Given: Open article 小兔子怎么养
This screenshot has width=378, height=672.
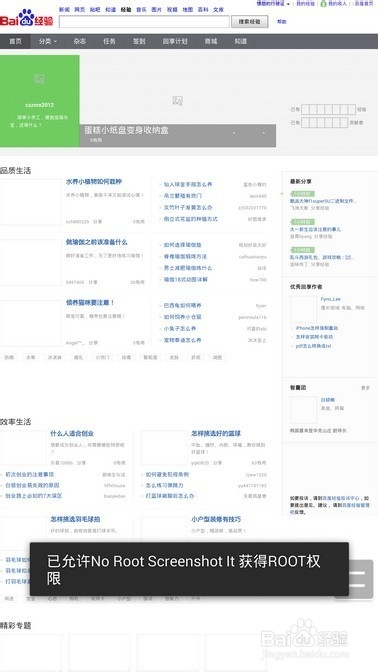Looking at the screenshot, I should [x=180, y=329].
